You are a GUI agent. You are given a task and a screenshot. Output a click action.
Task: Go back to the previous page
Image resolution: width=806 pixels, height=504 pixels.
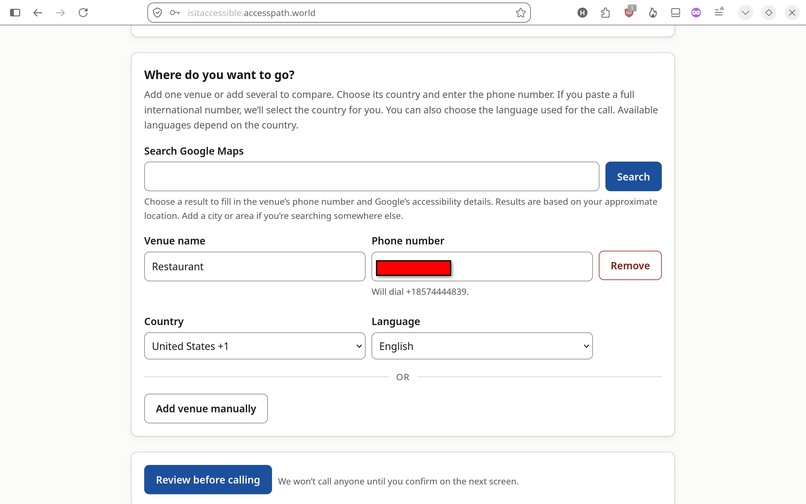(x=38, y=12)
